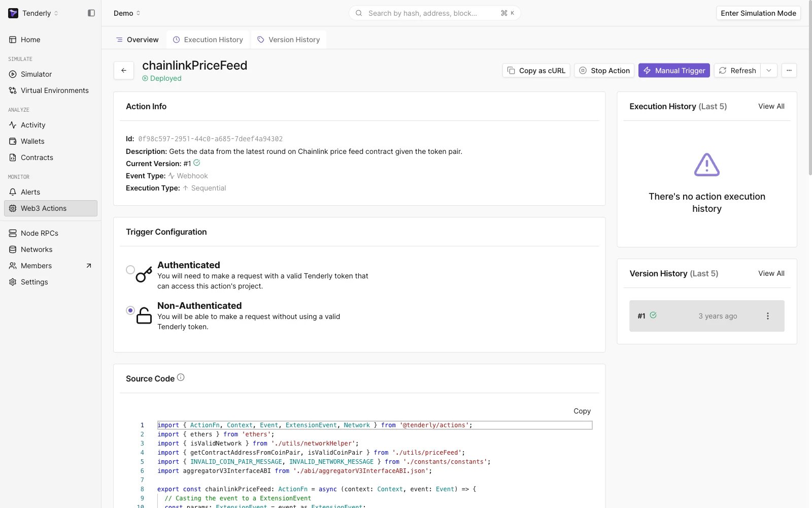
Task: Select Web3 Actions in sidebar
Action: point(50,208)
